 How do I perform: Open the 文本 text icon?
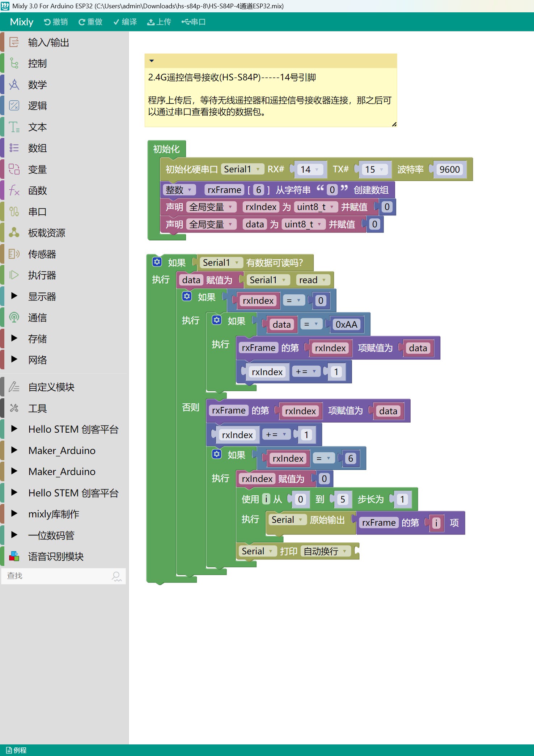click(14, 127)
